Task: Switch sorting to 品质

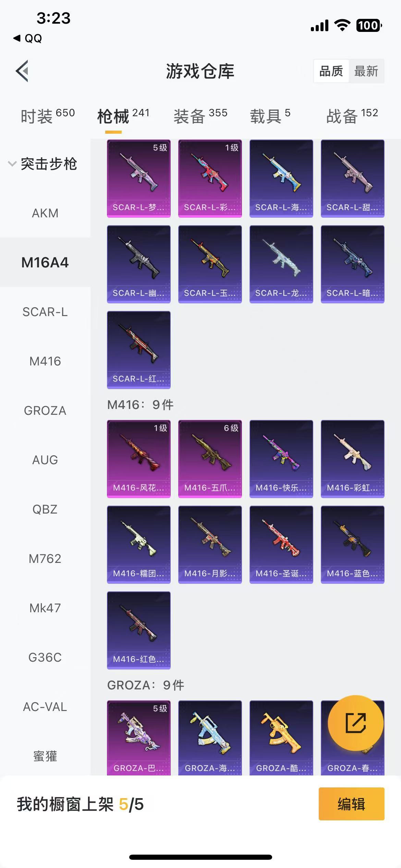Action: [331, 71]
